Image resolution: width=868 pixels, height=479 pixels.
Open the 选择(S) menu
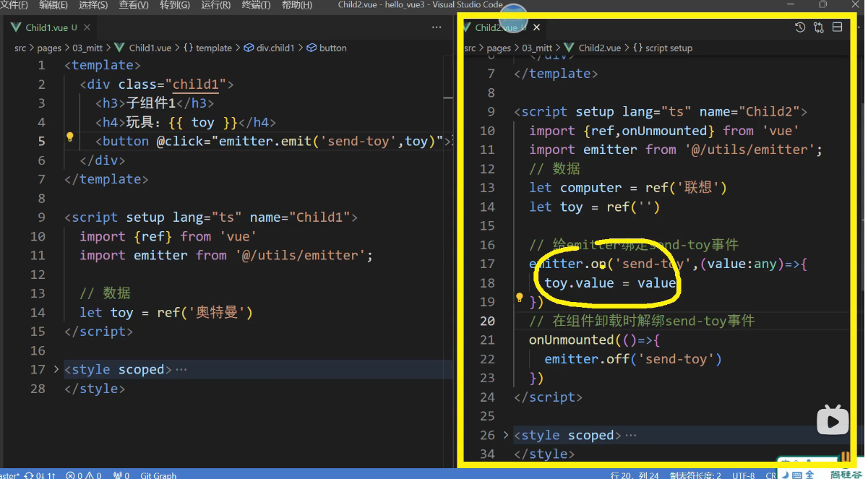[x=93, y=5]
